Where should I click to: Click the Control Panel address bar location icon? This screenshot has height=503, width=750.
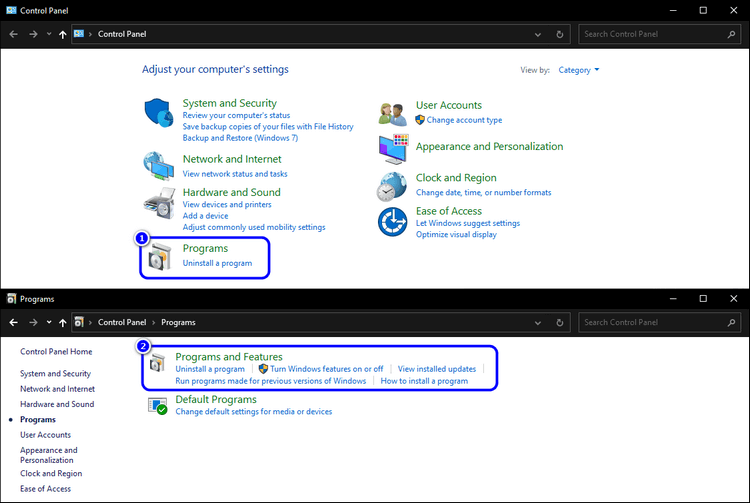pyautogui.click(x=79, y=34)
